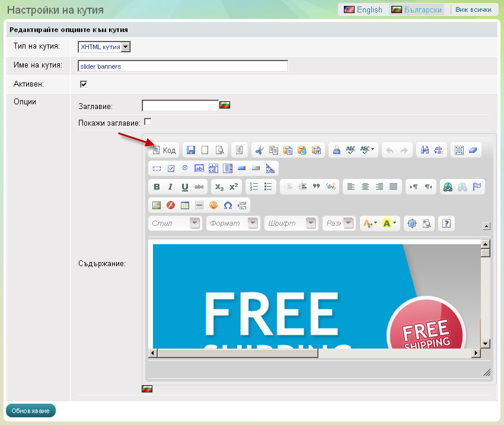Open the text background color picker
This screenshot has width=504, height=425.
pyautogui.click(x=390, y=223)
